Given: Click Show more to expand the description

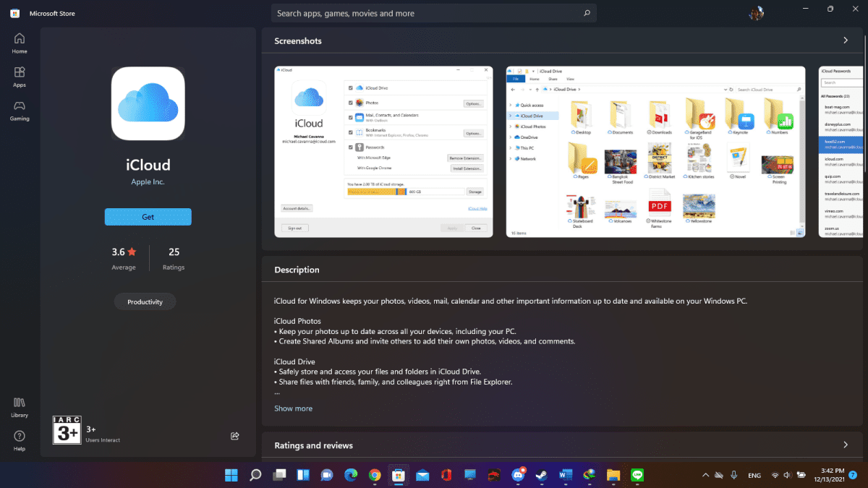Looking at the screenshot, I should [293, 408].
